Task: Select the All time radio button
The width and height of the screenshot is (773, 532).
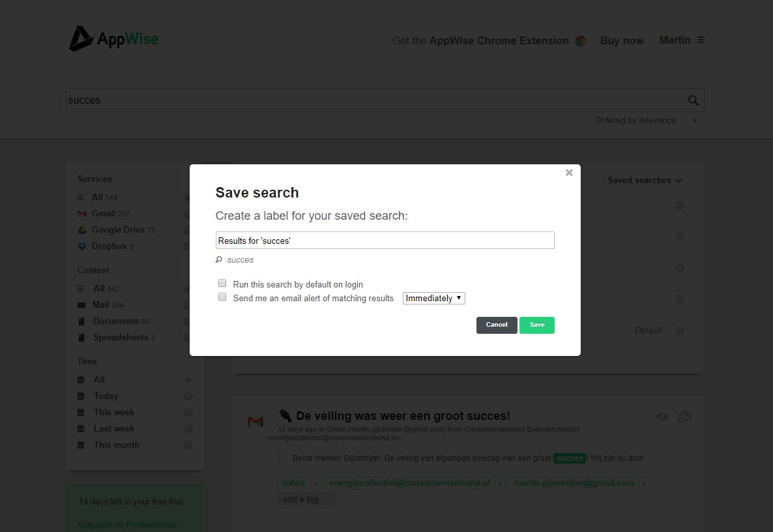Action: tap(188, 380)
